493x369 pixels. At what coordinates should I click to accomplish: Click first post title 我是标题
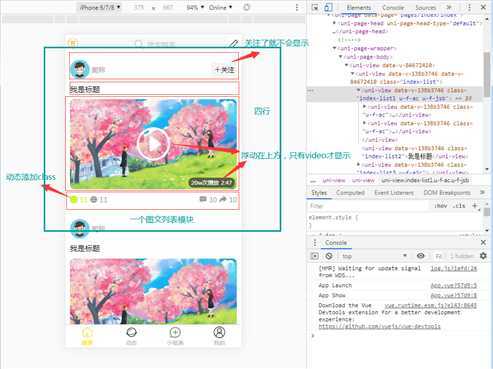point(85,89)
